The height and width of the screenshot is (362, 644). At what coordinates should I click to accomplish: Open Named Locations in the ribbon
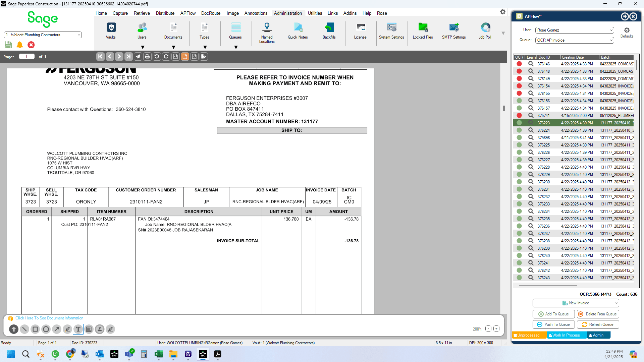tap(267, 33)
